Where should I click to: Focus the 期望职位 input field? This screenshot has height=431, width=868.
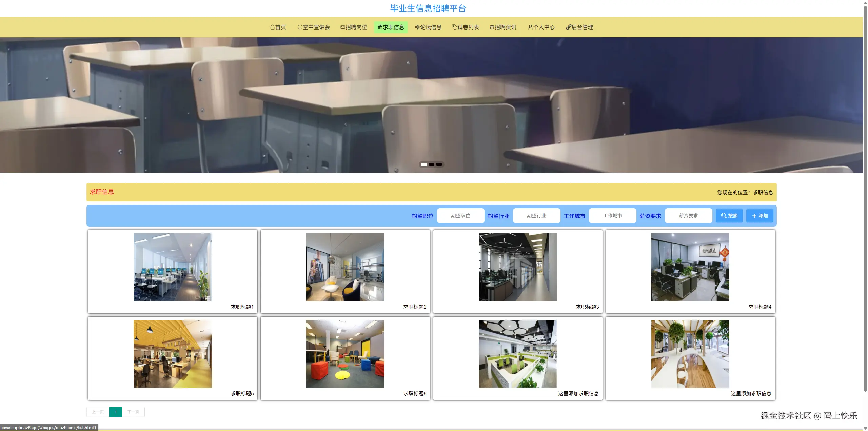point(460,216)
